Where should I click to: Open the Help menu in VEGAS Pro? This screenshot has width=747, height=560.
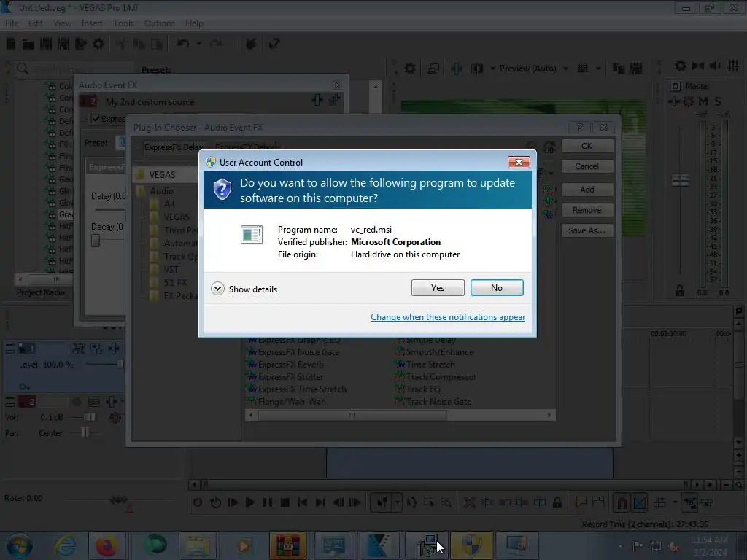tap(194, 23)
